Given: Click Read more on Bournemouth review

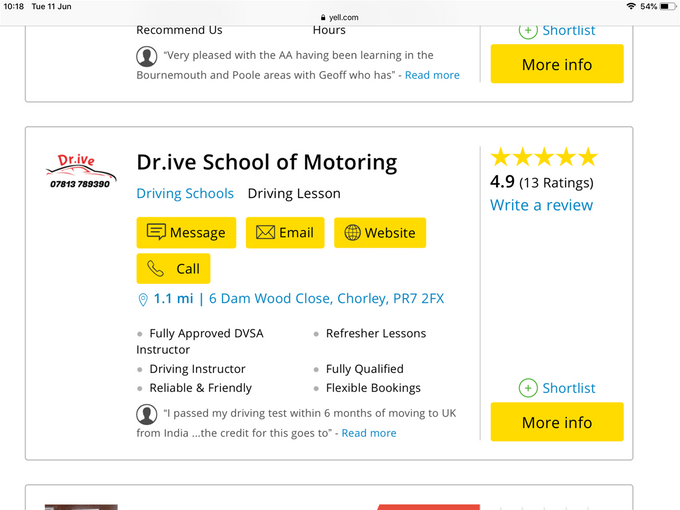Looking at the screenshot, I should pyautogui.click(x=432, y=75).
